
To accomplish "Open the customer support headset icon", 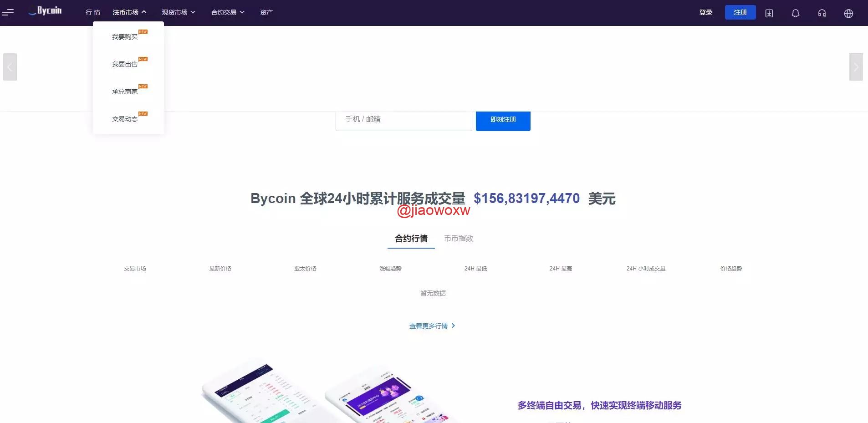I will [822, 13].
